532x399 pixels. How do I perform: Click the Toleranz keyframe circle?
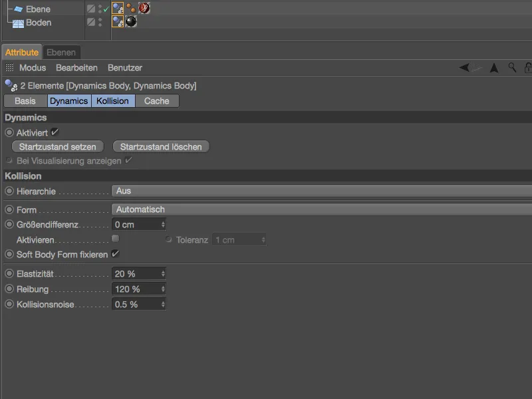click(168, 239)
